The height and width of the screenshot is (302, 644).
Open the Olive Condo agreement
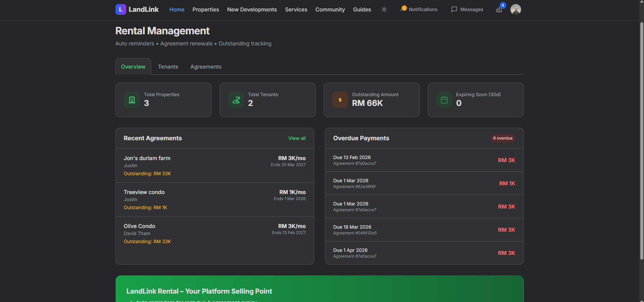pyautogui.click(x=215, y=233)
